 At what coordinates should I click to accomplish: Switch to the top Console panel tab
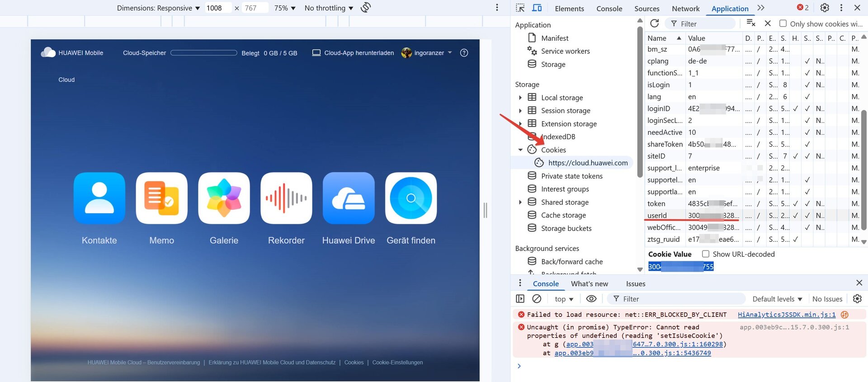pyautogui.click(x=609, y=8)
